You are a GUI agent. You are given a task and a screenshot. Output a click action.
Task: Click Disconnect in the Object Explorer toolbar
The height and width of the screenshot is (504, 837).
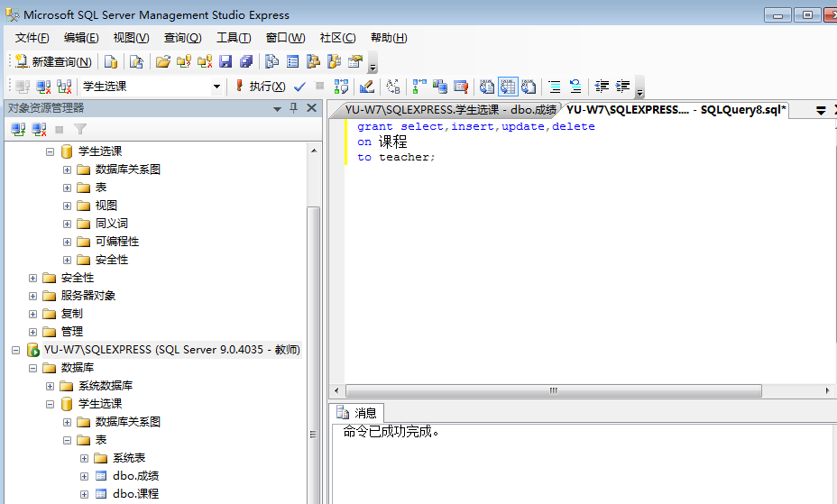39,129
